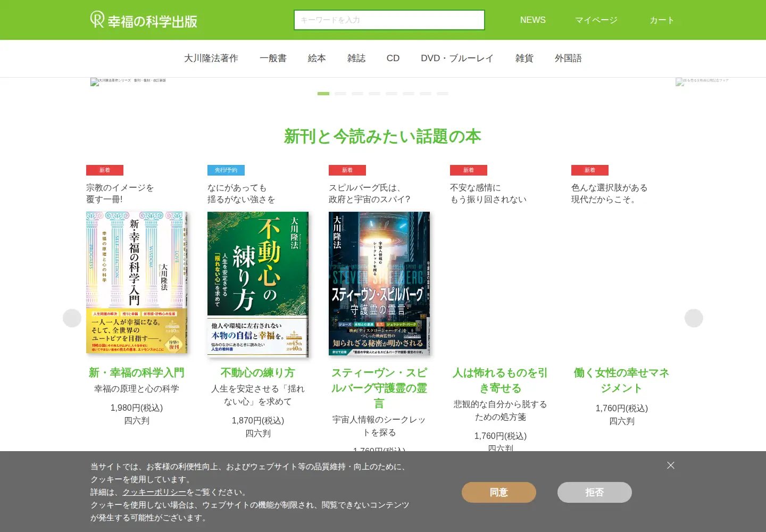Advance book carousel with right arrow
766x532 pixels.
694,318
